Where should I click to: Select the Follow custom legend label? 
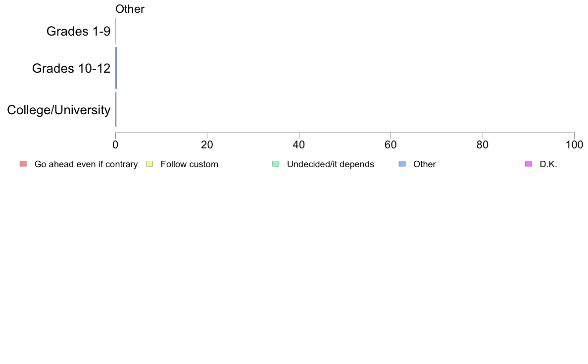(190, 164)
